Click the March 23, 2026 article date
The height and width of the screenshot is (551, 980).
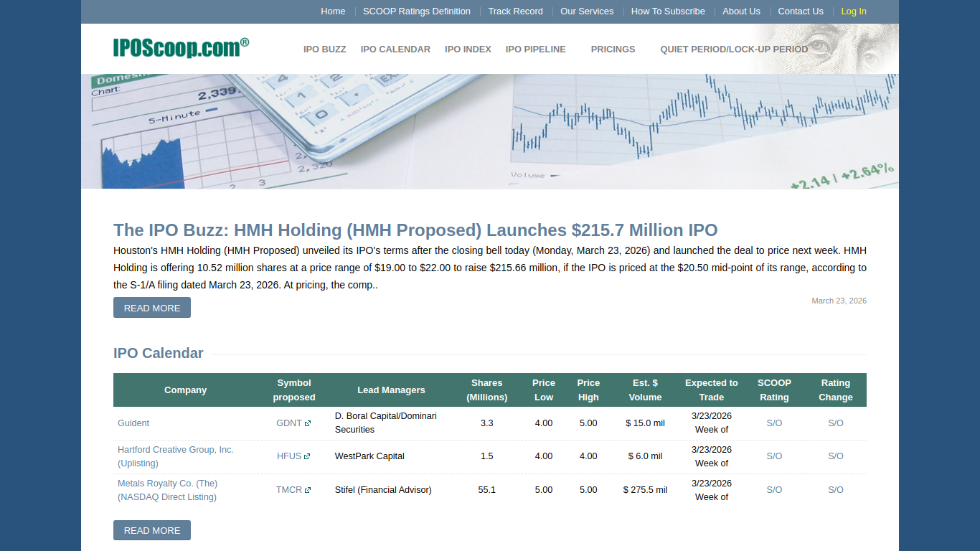pyautogui.click(x=839, y=301)
